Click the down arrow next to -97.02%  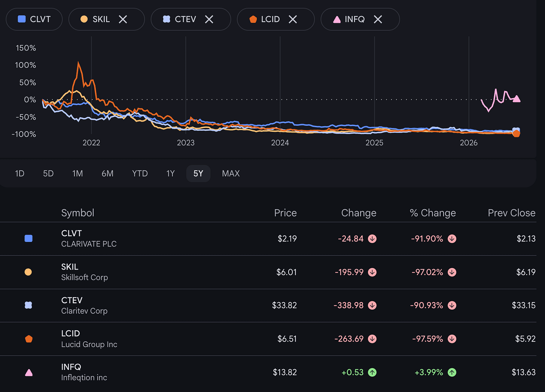452,272
